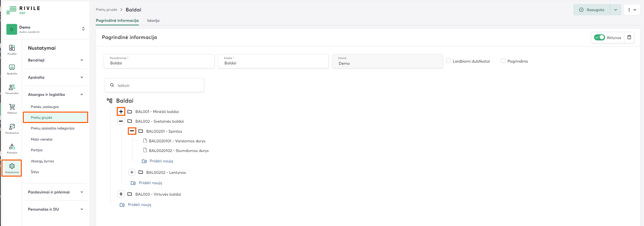Enable the Pagrindinis checkbox
The image size is (644, 226).
(x=503, y=61)
